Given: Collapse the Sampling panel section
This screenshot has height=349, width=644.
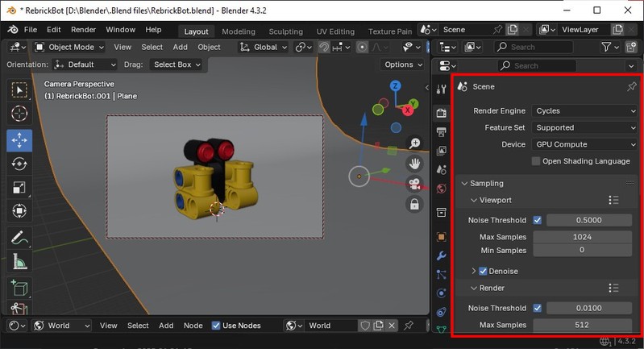Looking at the screenshot, I should point(487,183).
